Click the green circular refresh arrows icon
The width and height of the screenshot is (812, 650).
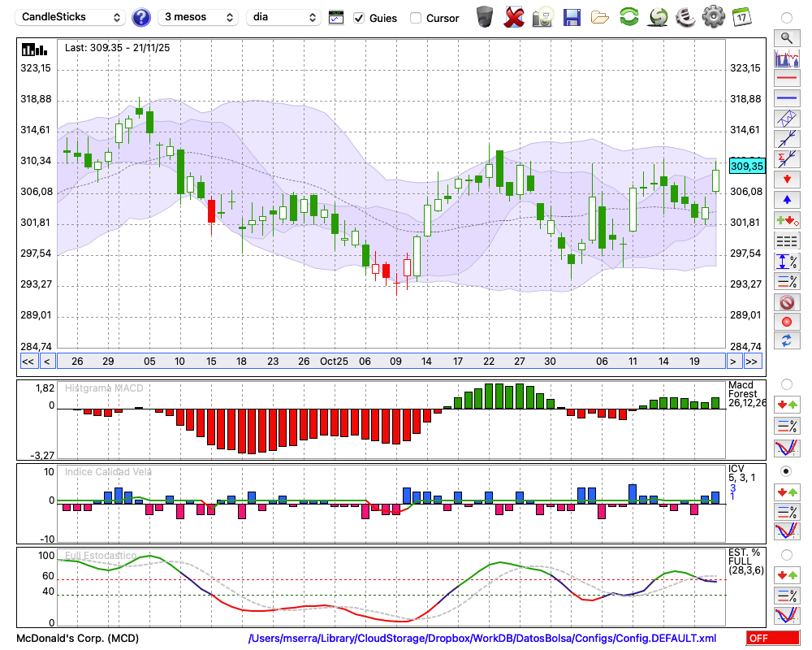628,16
